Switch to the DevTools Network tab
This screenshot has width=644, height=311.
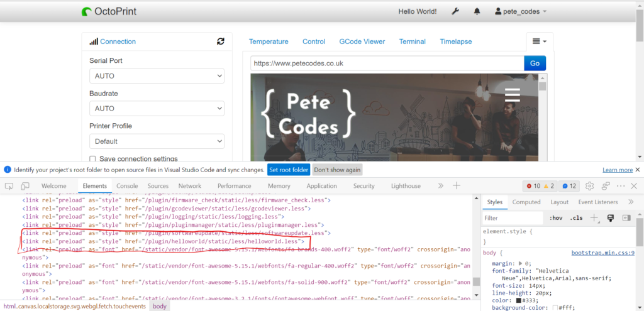[x=190, y=186]
